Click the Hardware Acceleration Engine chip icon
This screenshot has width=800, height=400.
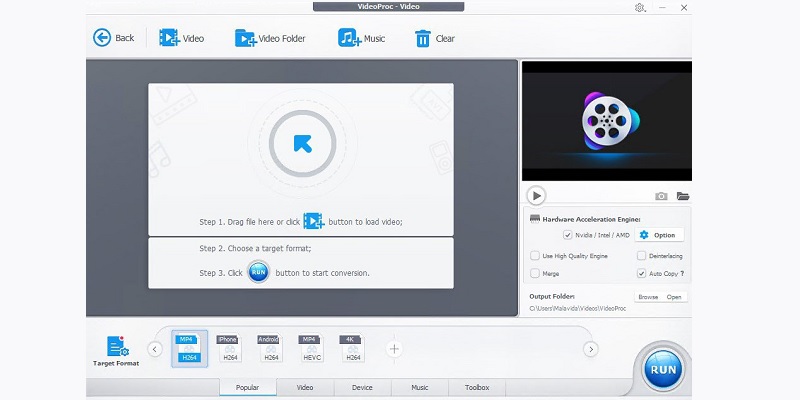[x=535, y=219]
